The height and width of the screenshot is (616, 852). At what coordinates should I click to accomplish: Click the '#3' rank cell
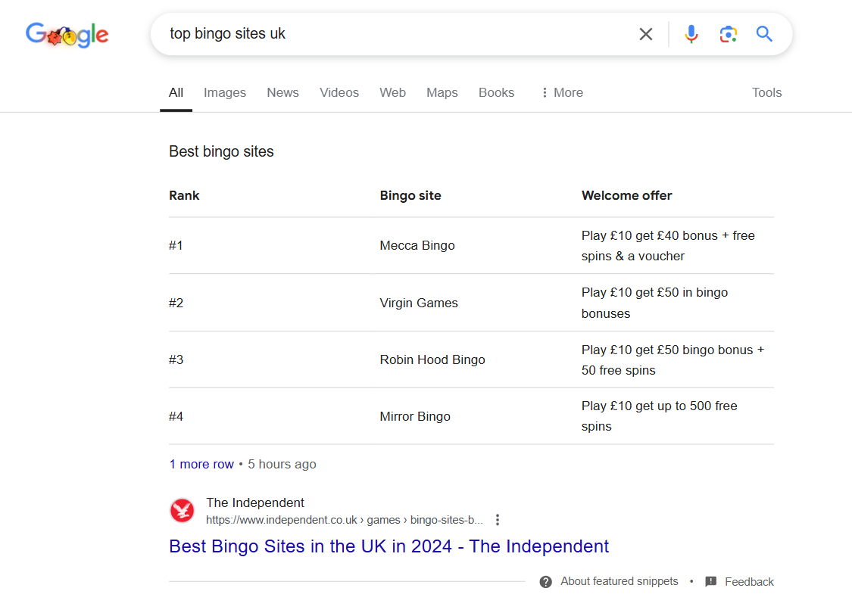(x=176, y=359)
